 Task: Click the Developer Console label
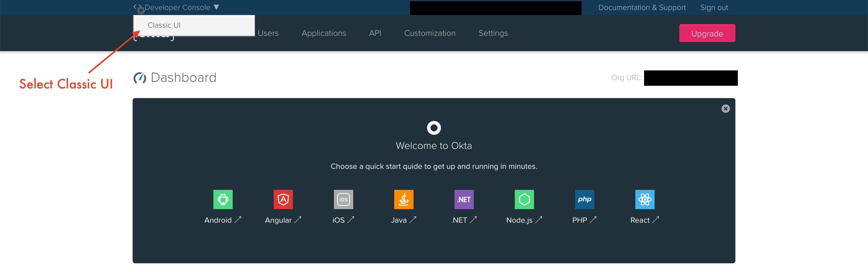click(x=177, y=8)
